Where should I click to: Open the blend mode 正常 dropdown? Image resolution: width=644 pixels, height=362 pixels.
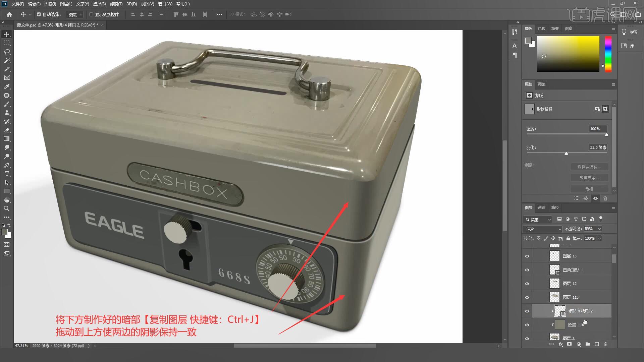pyautogui.click(x=542, y=229)
